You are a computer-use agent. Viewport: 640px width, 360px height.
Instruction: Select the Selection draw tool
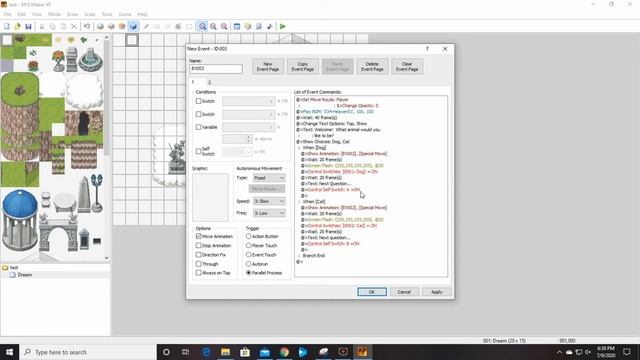pyautogui.click(x=189, y=27)
